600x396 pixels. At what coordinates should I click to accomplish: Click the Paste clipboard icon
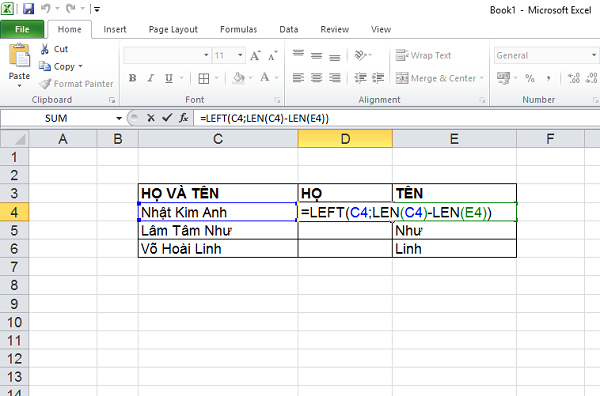(x=19, y=56)
